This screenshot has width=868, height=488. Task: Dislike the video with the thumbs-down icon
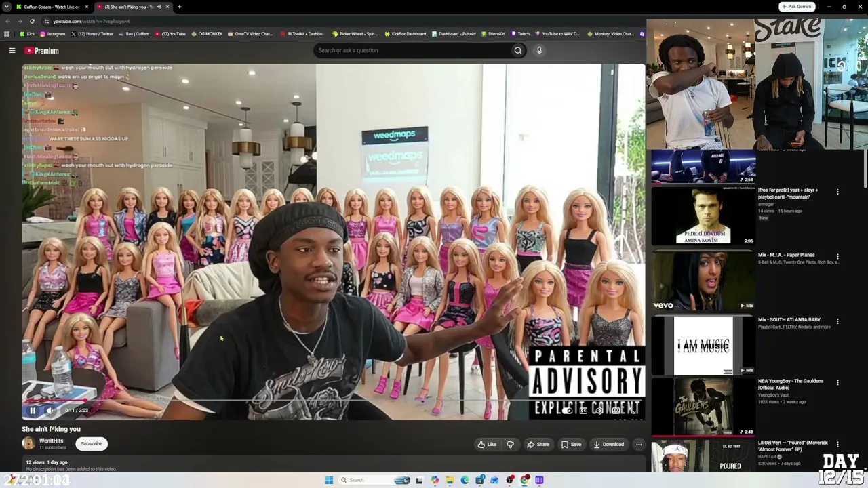click(x=510, y=445)
